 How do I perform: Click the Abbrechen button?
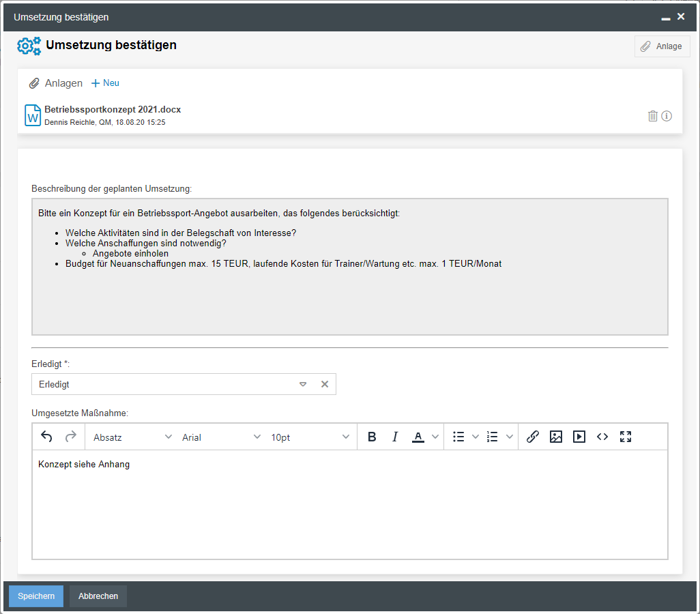(98, 596)
